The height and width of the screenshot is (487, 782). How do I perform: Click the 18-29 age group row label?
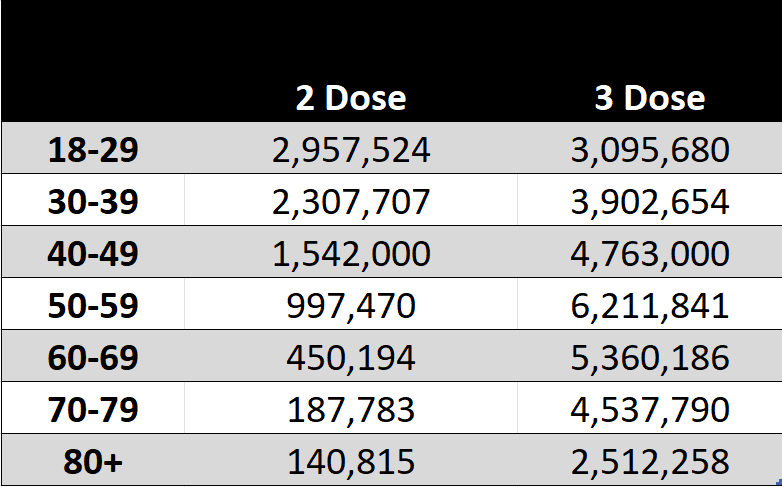point(93,150)
